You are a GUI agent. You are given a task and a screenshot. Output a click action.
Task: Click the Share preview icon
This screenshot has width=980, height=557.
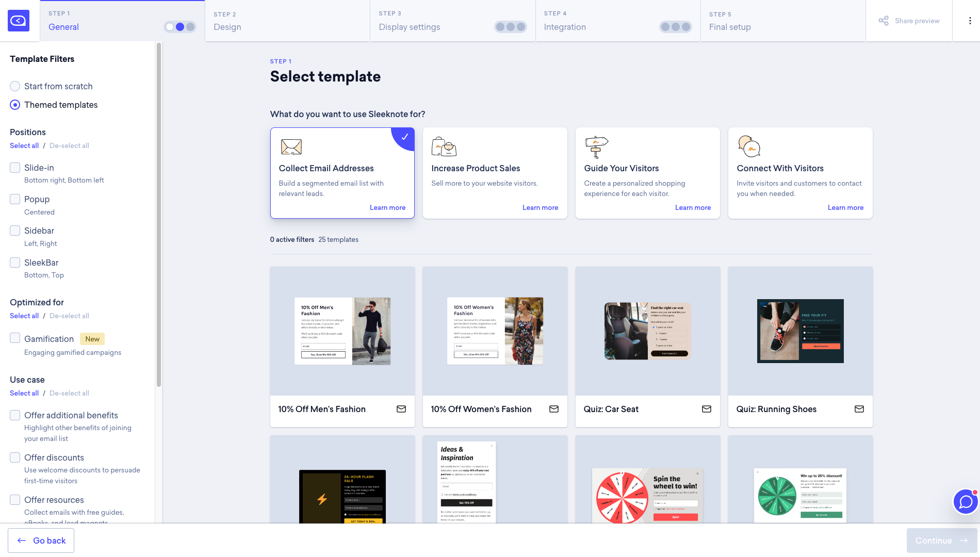coord(884,21)
